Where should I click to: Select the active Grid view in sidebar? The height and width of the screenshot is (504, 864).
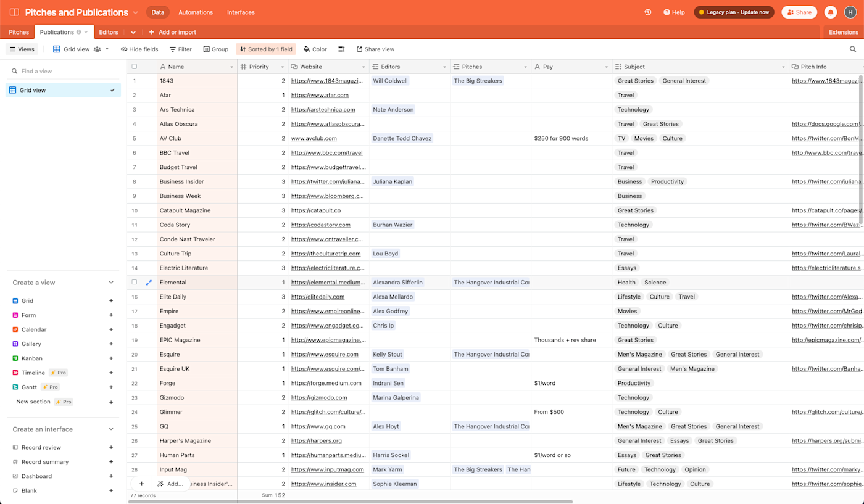pos(63,90)
